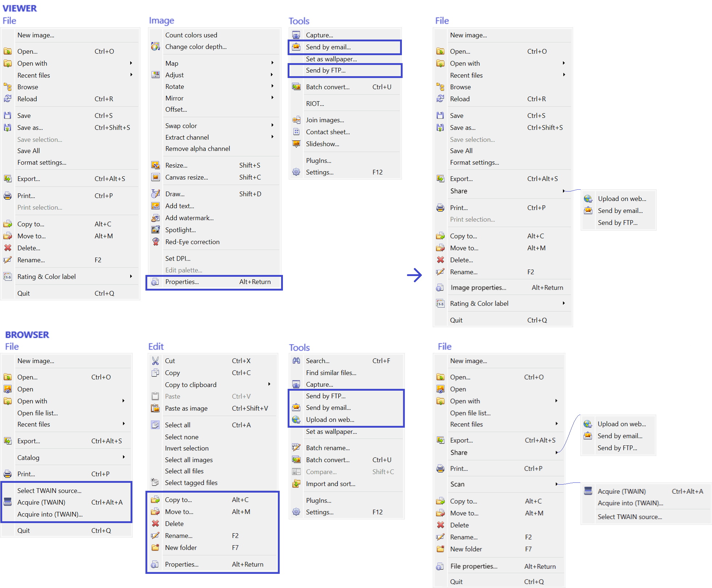Click the Red-Eye correction icon
This screenshot has height=588, width=712.
point(155,242)
